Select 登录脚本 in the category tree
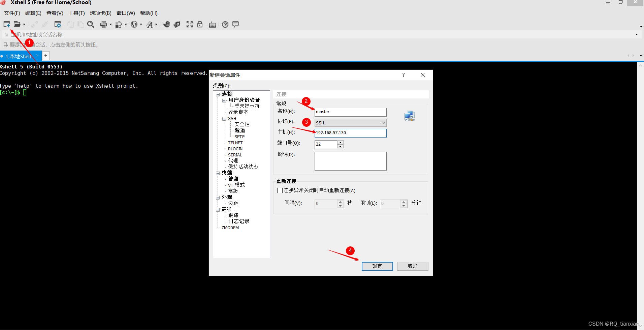 (x=238, y=112)
